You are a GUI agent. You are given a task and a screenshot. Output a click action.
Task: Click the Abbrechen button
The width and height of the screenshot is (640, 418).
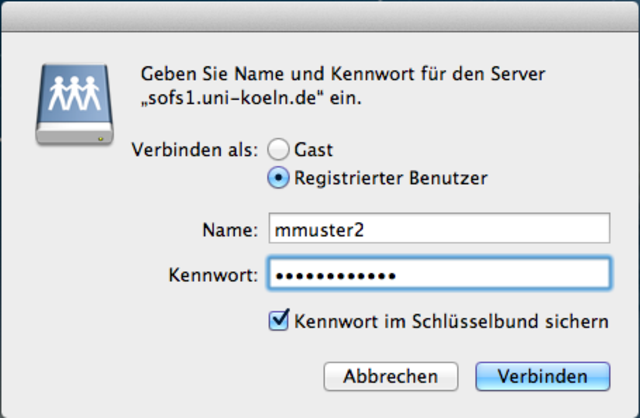pos(391,376)
